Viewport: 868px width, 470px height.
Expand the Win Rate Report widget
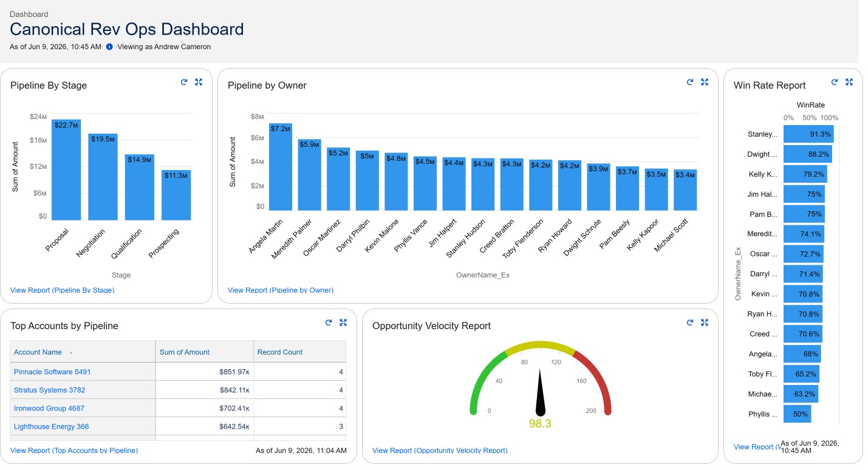[x=849, y=82]
